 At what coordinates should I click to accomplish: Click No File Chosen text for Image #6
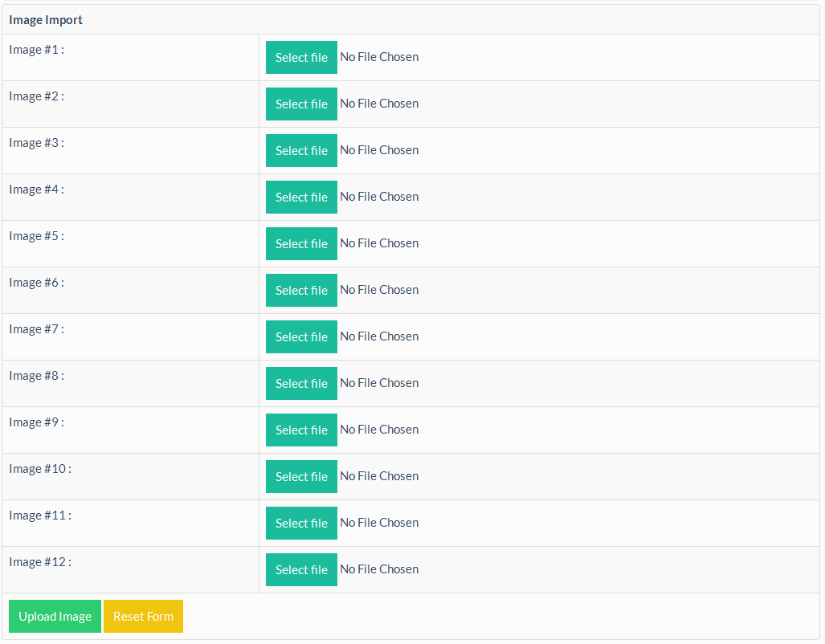click(x=379, y=290)
